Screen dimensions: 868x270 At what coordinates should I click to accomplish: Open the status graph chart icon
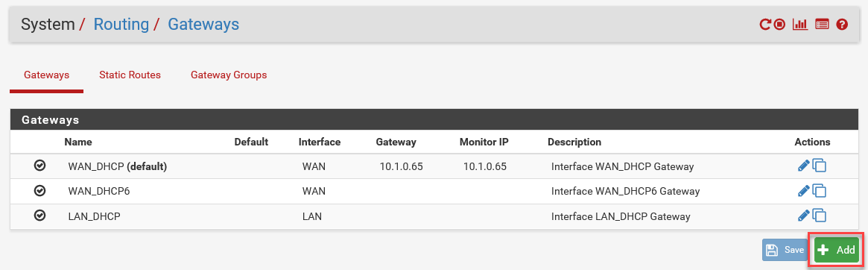tap(800, 25)
